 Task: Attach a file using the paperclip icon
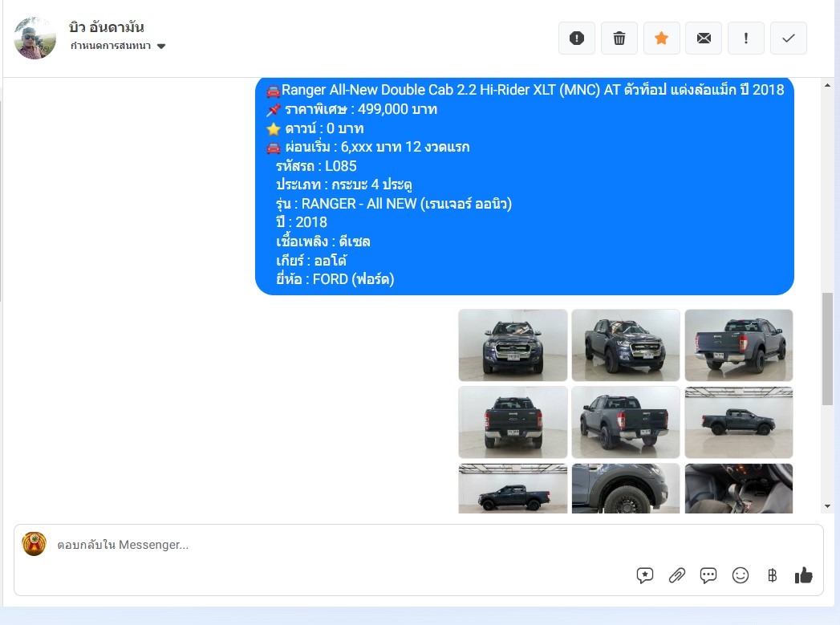[x=676, y=575]
